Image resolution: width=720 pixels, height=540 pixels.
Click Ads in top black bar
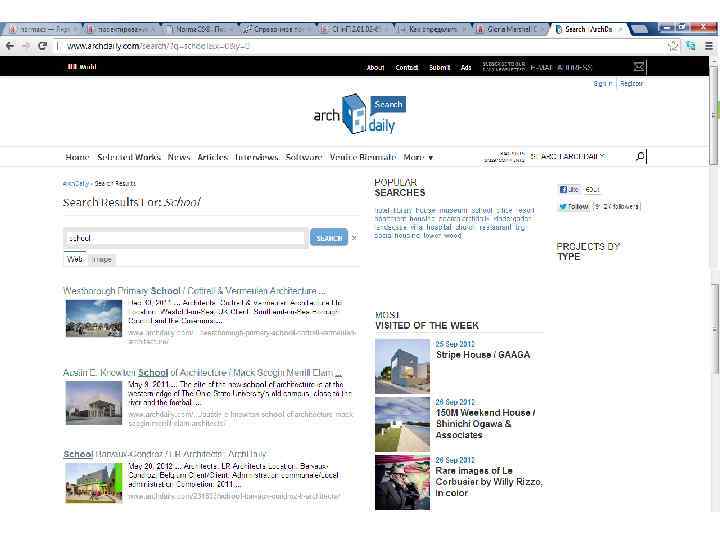(466, 68)
